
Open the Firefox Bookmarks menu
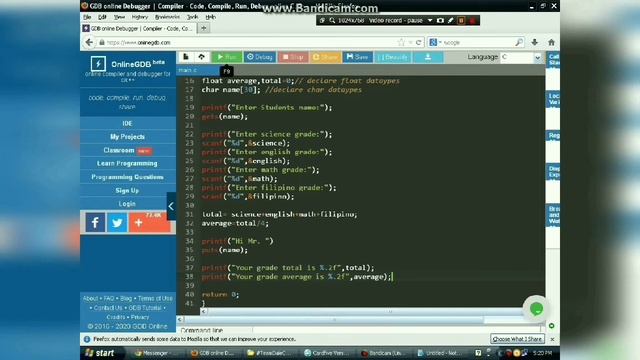(x=167, y=17)
